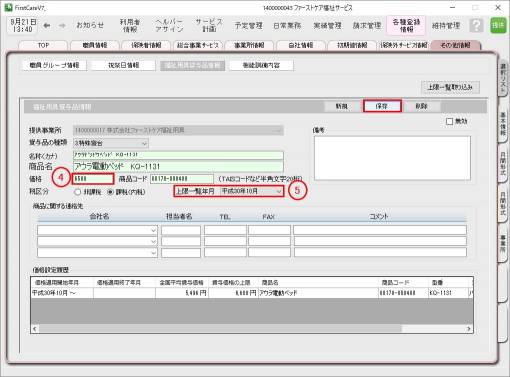Open the ヘルパーアサイン menu
510x377 pixels.
tap(169, 25)
